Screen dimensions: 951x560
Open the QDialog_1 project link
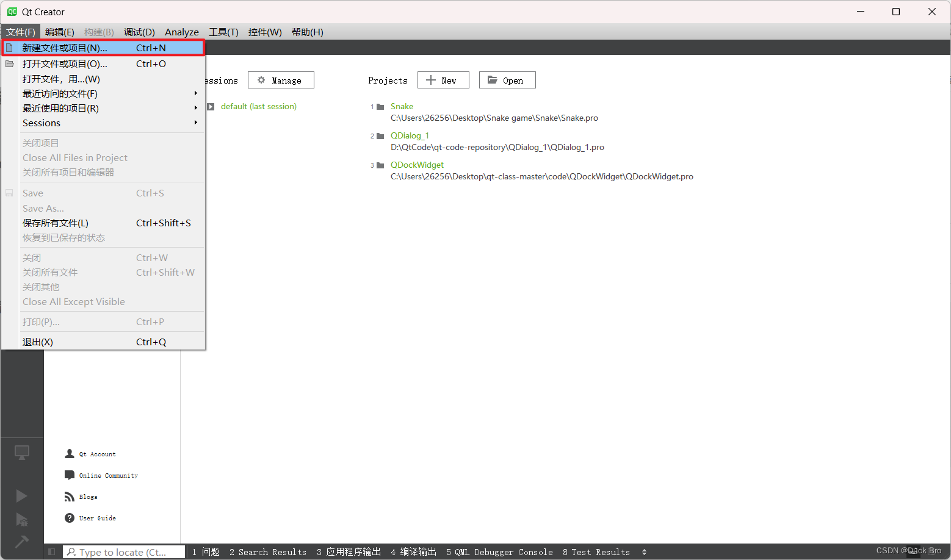coord(410,135)
